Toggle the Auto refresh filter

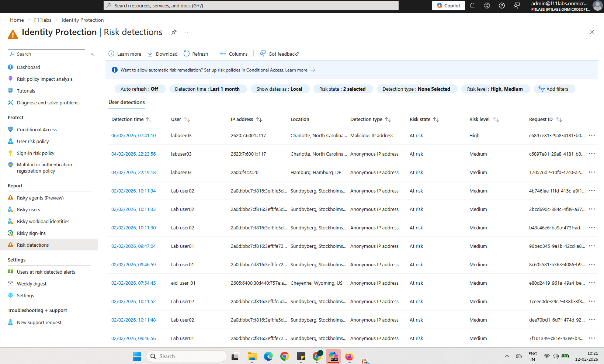(139, 89)
